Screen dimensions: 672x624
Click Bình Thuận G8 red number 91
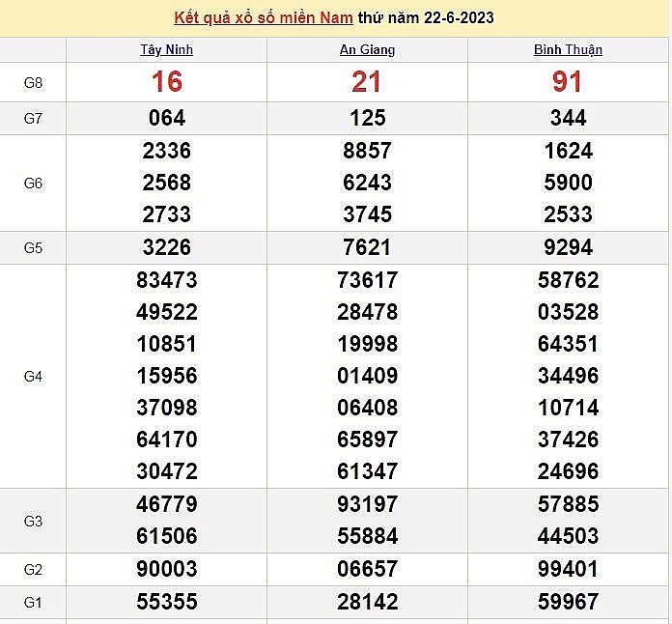point(568,82)
